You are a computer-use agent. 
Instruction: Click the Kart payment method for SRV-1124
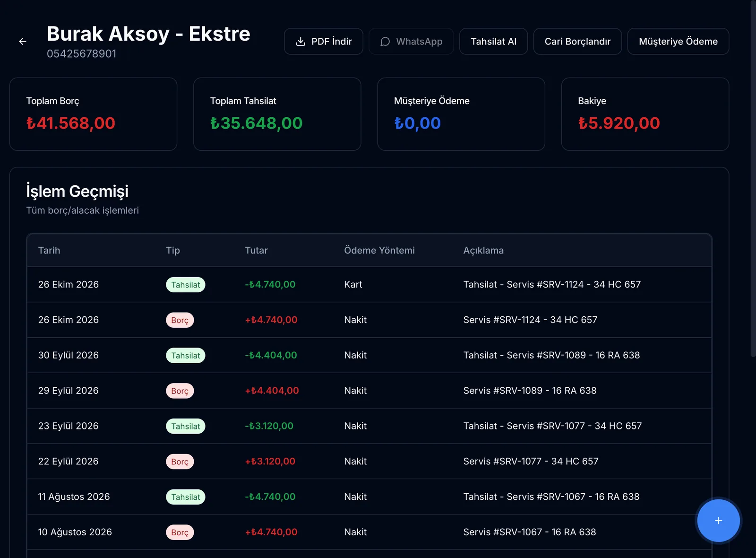pos(353,284)
